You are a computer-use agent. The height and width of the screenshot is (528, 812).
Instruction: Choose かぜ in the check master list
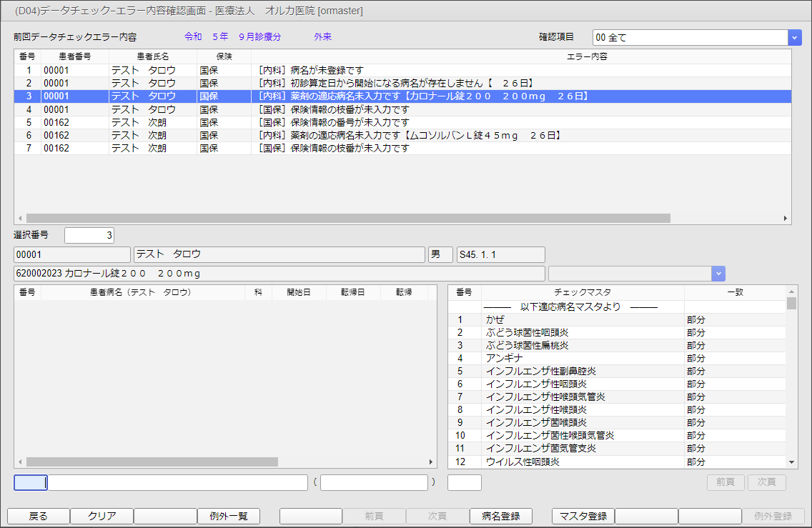[x=582, y=320]
